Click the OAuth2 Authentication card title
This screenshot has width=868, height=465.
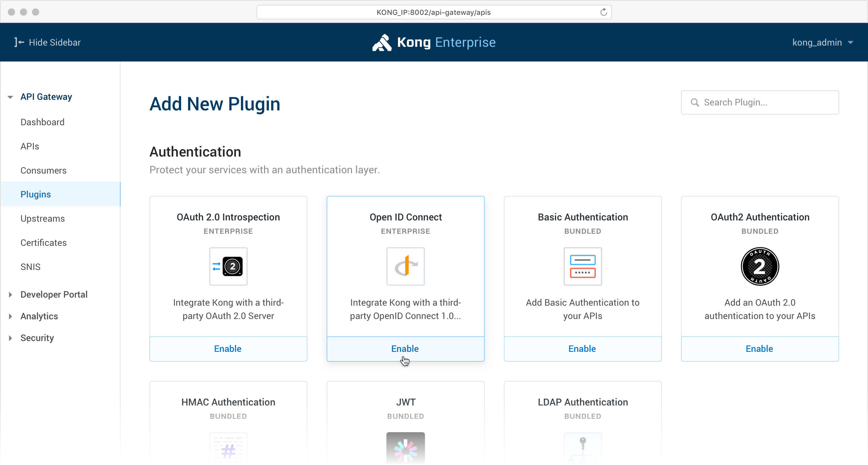coord(760,217)
